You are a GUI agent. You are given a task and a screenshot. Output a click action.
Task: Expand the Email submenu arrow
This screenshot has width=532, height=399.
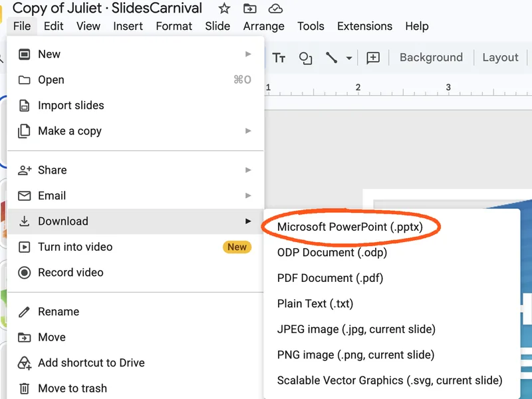(x=248, y=196)
